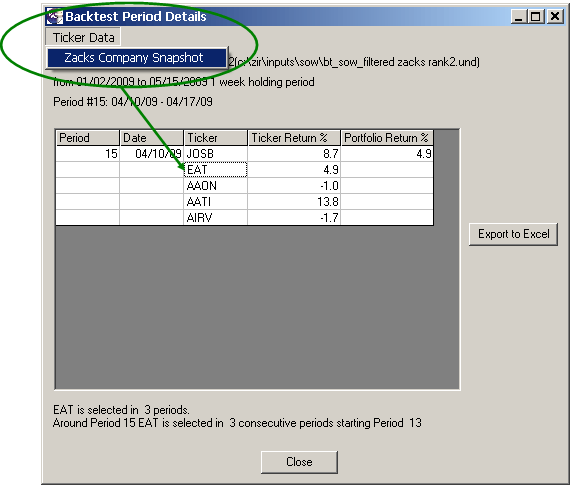Click the Ticker column header
The height and width of the screenshot is (485, 570).
(216, 138)
